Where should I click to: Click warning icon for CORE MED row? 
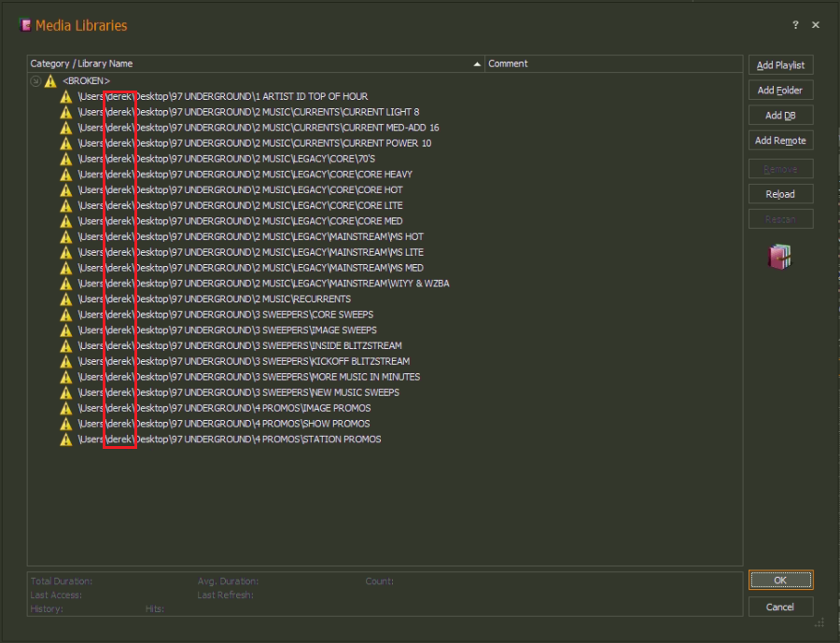coord(66,221)
